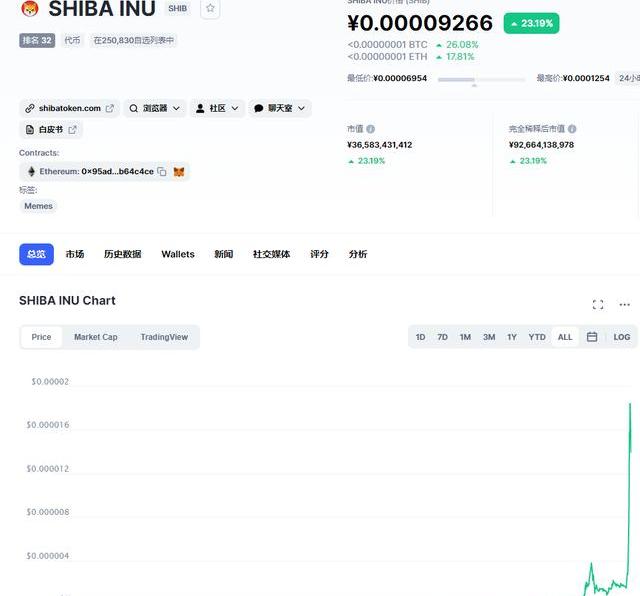
Task: Expand the 聊天室 chat room dropdown
Action: click(x=280, y=108)
